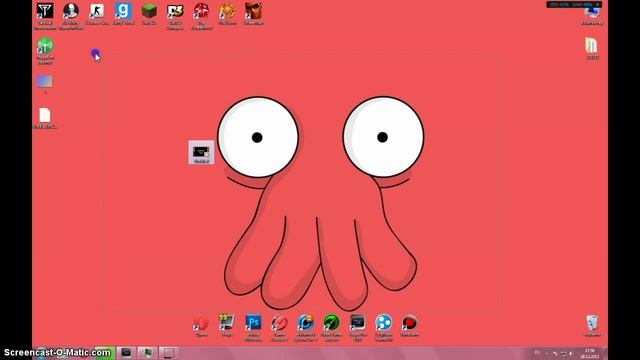Image resolution: width=640 pixels, height=360 pixels.
Task: Open the yellow folder on right side
Action: 592,49
